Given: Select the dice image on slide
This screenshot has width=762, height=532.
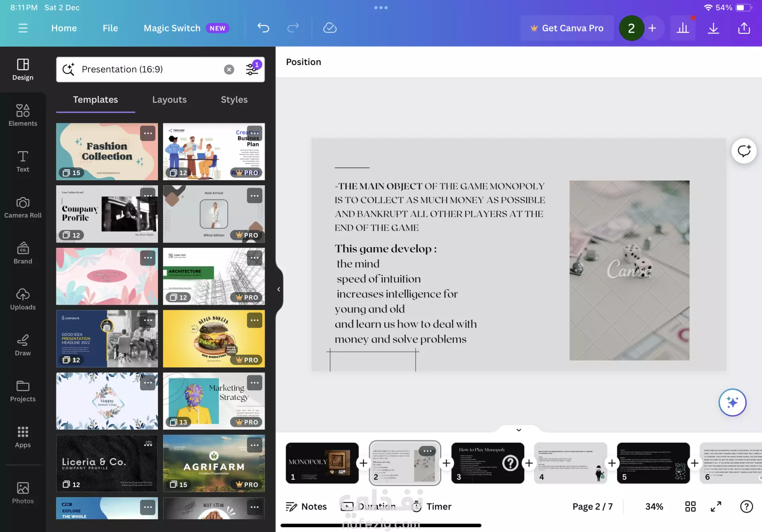Looking at the screenshot, I should [629, 270].
